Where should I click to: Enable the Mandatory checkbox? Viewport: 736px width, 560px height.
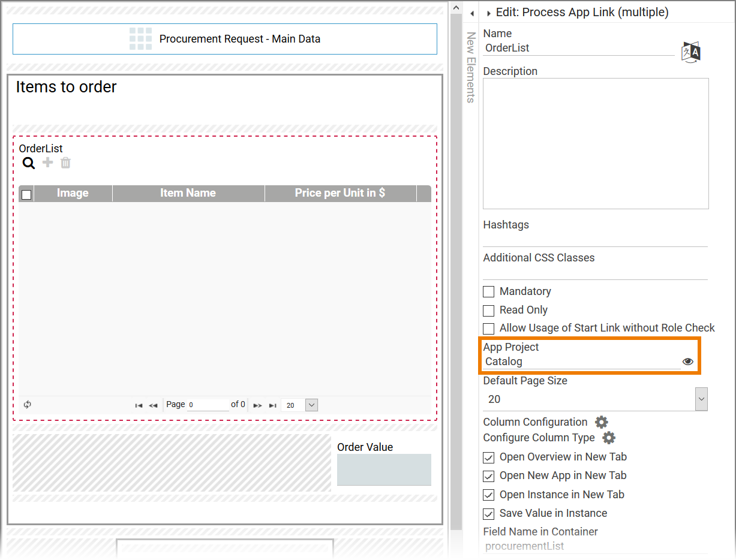pyautogui.click(x=489, y=291)
